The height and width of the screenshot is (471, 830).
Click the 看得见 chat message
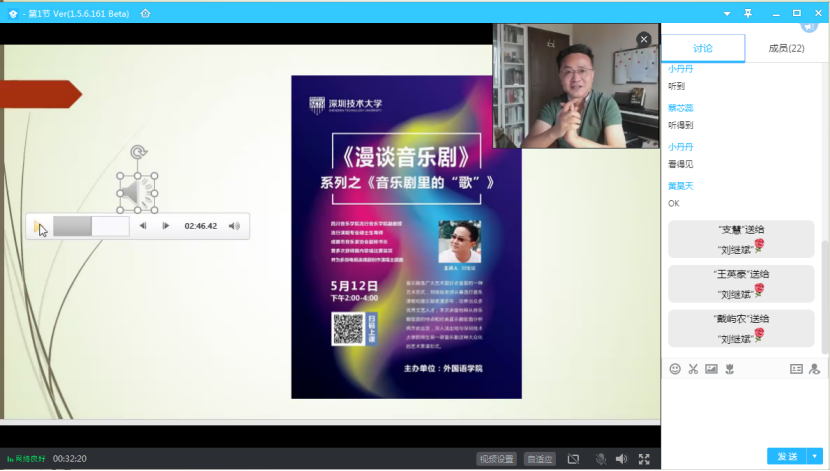(x=680, y=165)
